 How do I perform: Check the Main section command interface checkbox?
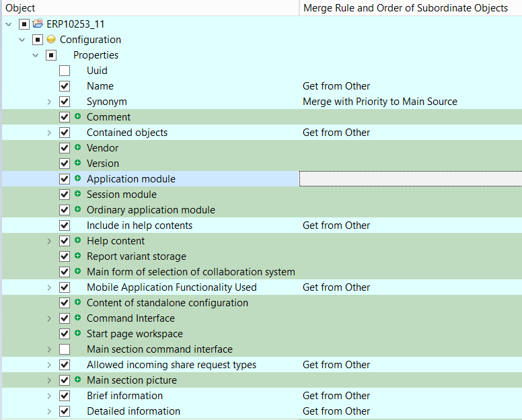[65, 349]
